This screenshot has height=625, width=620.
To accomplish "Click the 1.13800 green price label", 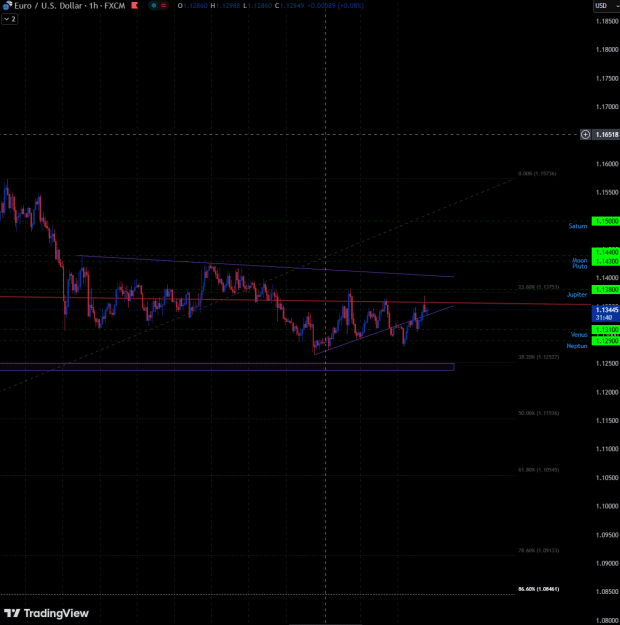I will 606,289.
